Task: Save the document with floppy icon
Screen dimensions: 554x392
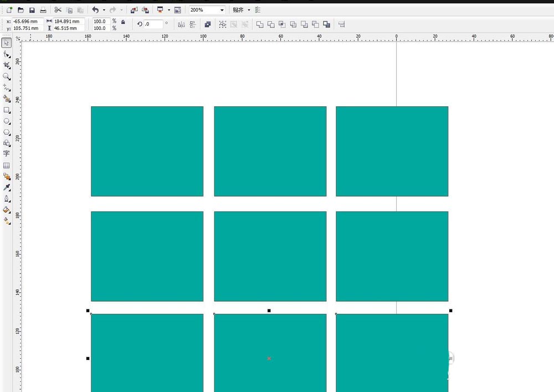Action: click(32, 10)
